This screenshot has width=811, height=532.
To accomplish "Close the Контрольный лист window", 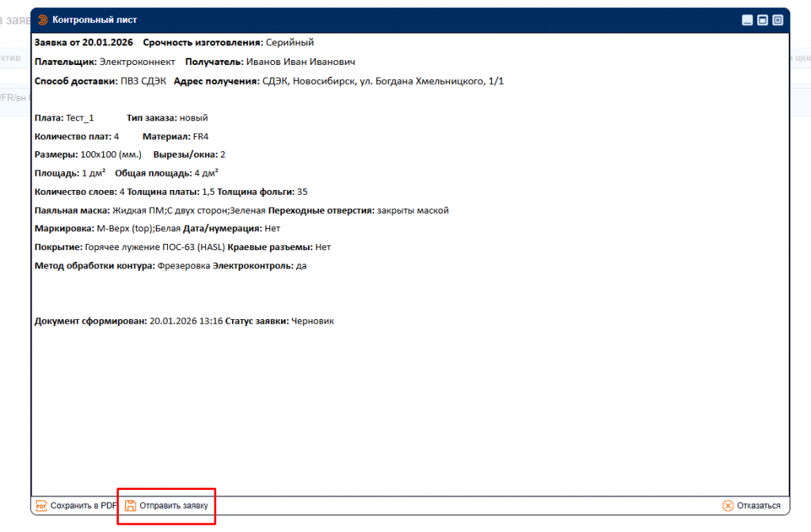I will 778,21.
